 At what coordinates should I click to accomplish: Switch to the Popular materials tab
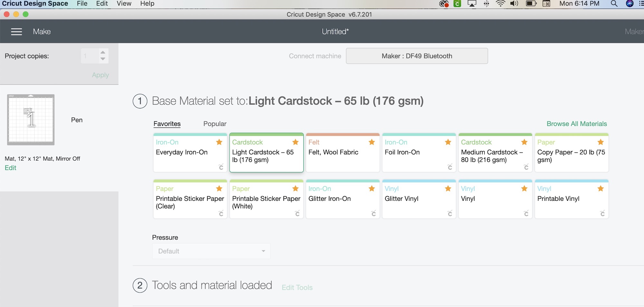[215, 124]
